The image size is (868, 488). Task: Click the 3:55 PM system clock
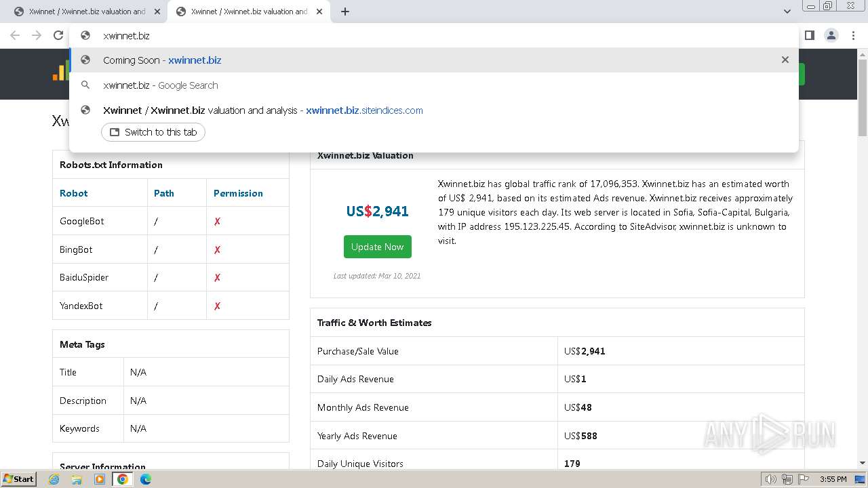[x=833, y=479]
